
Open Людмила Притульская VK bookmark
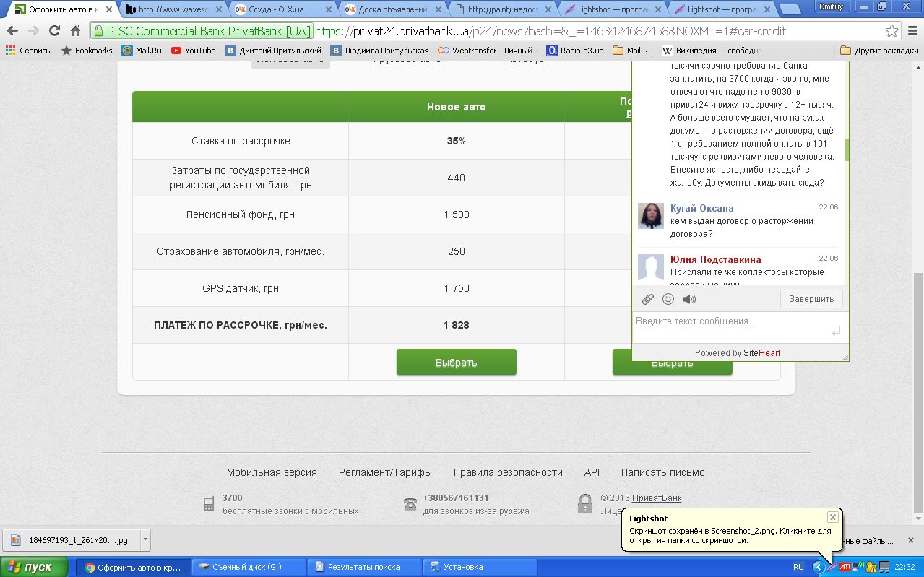380,51
